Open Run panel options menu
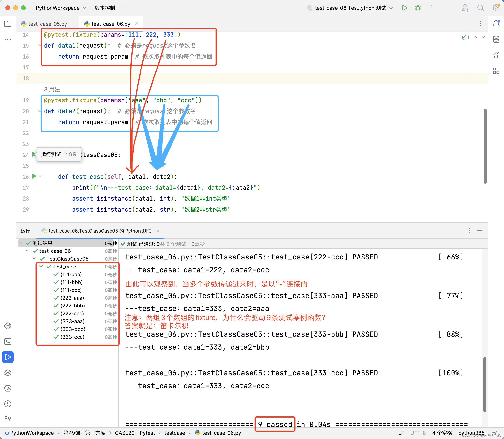 click(470, 231)
